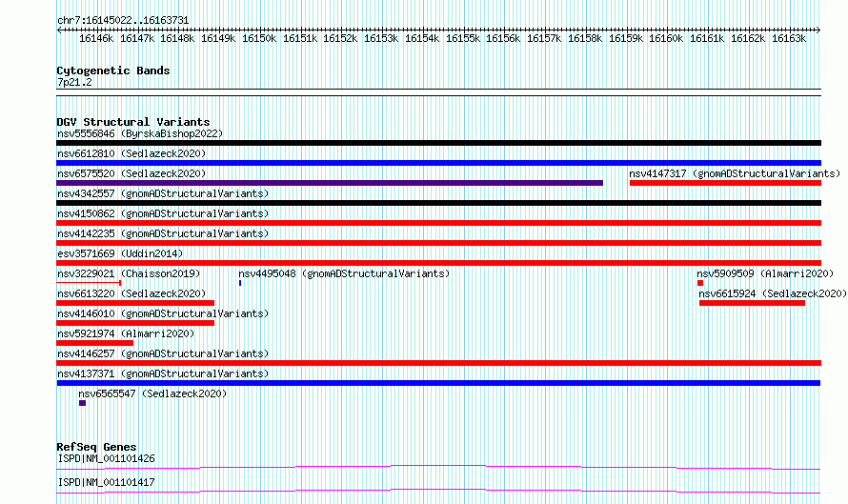This screenshot has height=504, width=848.
Task: Click the red nsv4150862 variant bar
Action: pyautogui.click(x=438, y=223)
